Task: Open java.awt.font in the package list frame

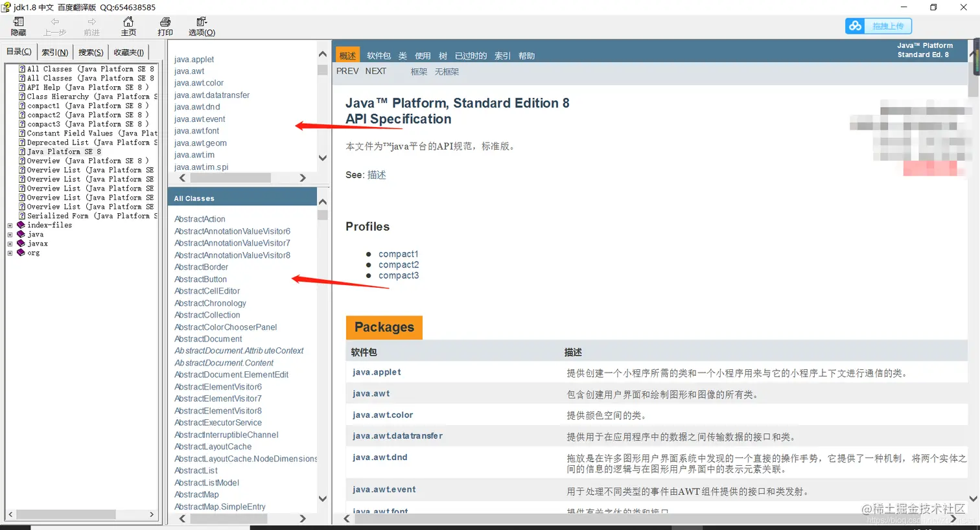Action: pyautogui.click(x=196, y=131)
